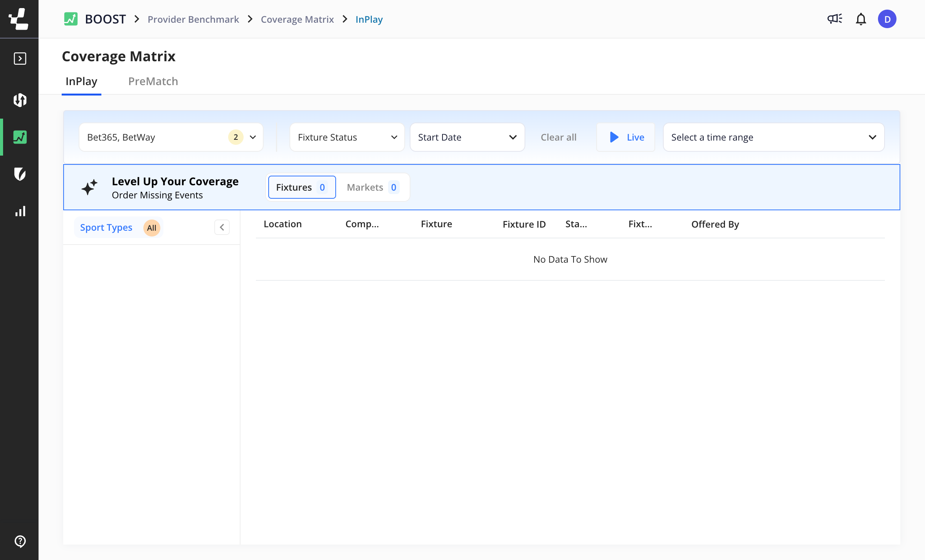The width and height of the screenshot is (925, 560).
Task: Click the shield icon in sidebar
Action: (x=20, y=174)
